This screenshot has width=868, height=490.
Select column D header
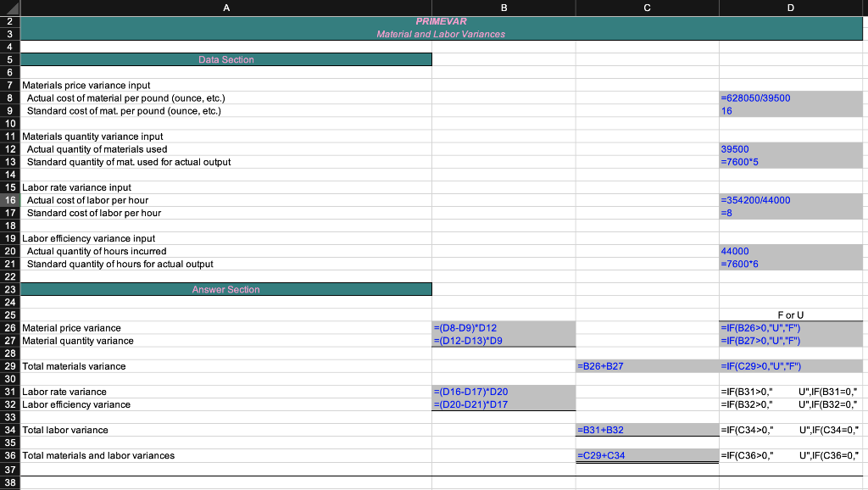point(790,8)
